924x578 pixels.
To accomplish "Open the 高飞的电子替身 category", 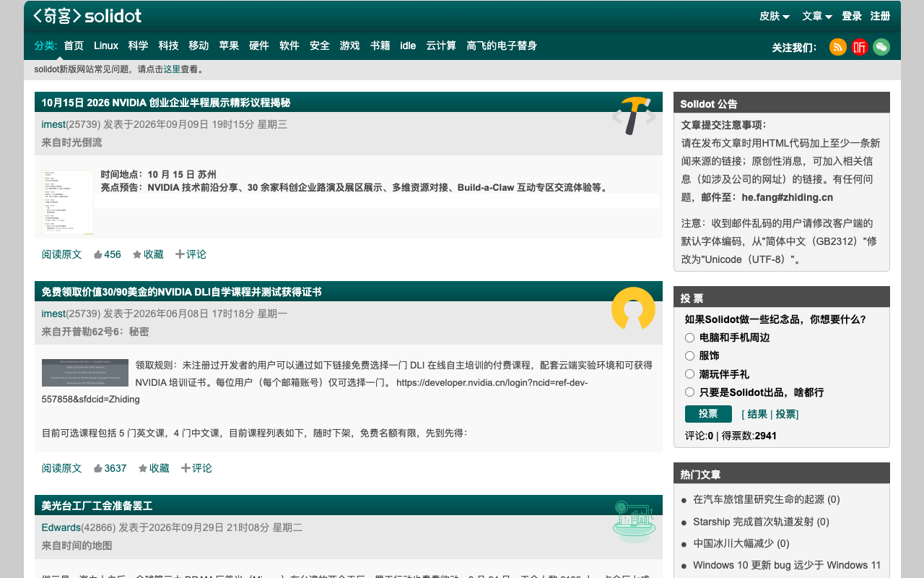I will tap(502, 46).
